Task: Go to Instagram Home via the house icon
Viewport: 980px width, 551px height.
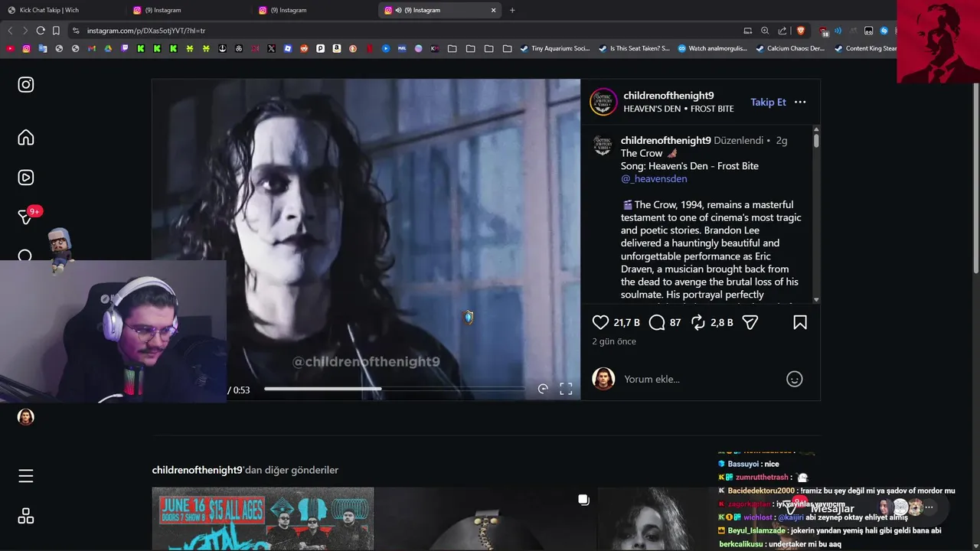Action: (26, 138)
